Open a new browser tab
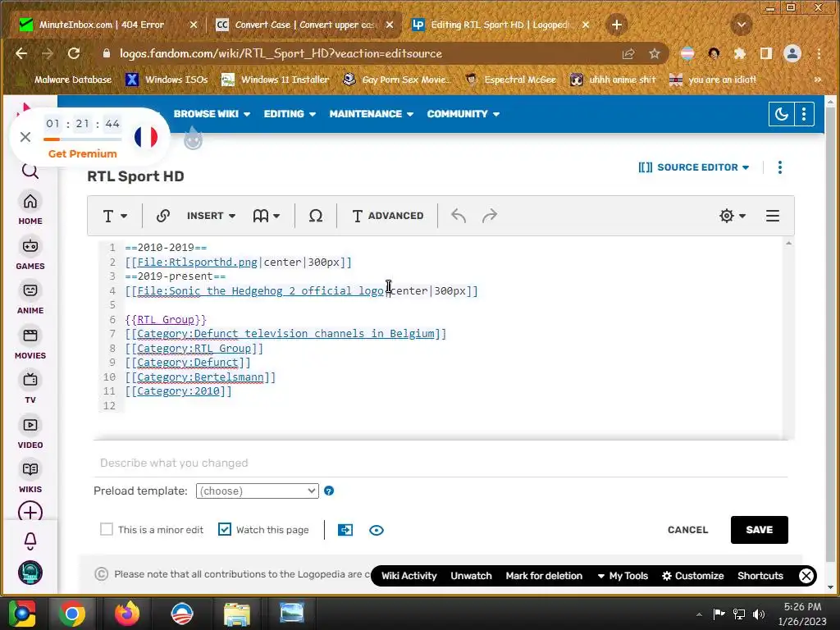The image size is (840, 630). (x=617, y=25)
